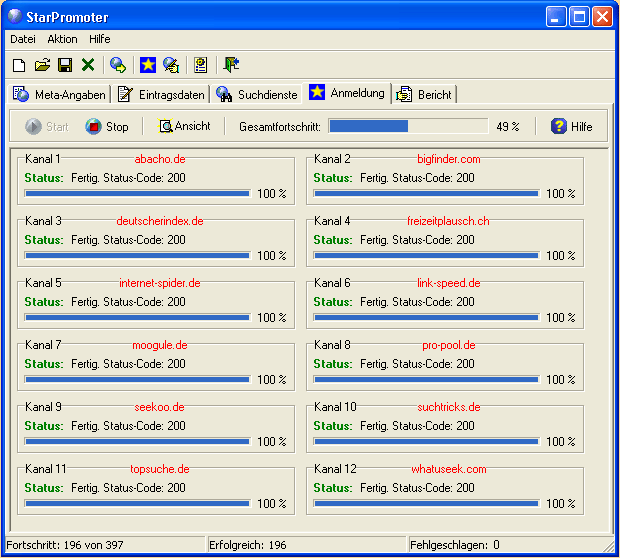Save with the floppy disk icon
The height and width of the screenshot is (558, 620).
65,65
